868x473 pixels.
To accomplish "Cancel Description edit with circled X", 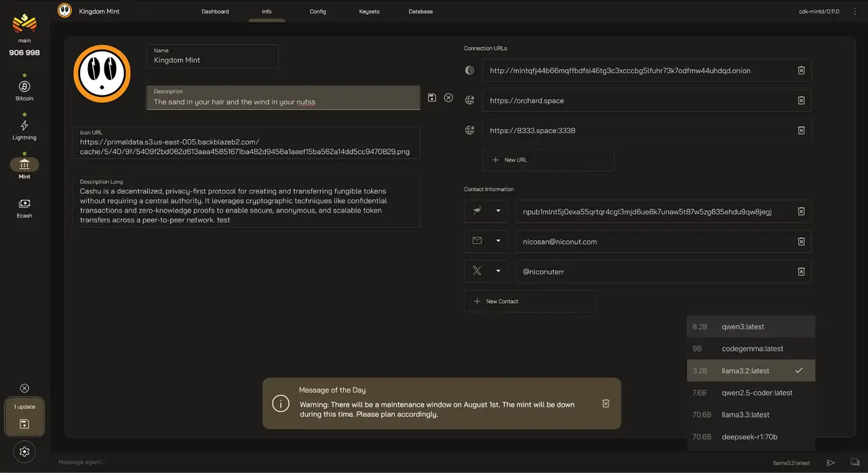I will click(x=448, y=98).
